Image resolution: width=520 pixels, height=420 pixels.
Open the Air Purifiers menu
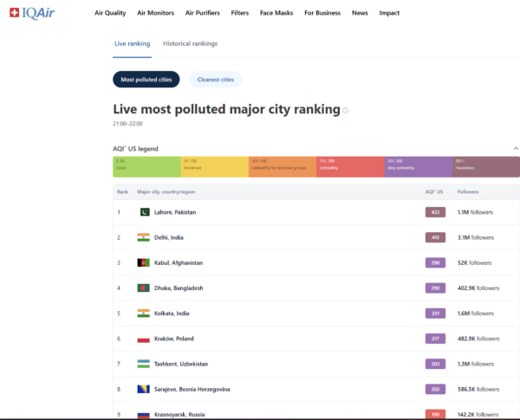tap(202, 14)
